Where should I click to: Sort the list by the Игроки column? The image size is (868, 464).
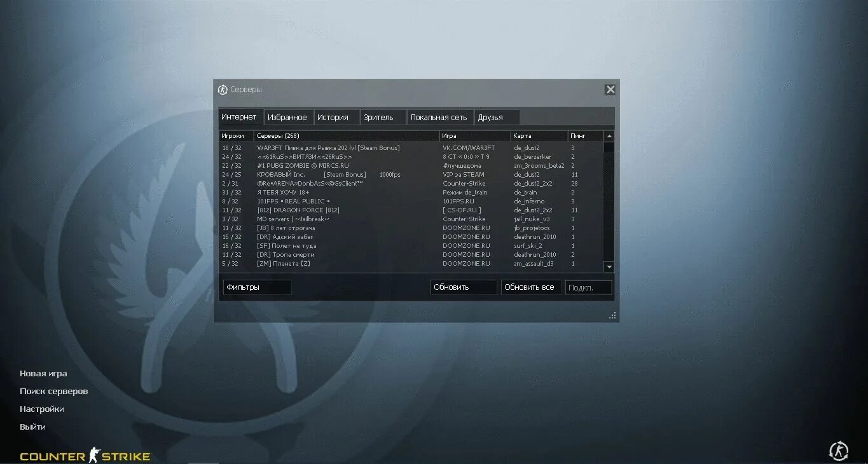[237, 135]
